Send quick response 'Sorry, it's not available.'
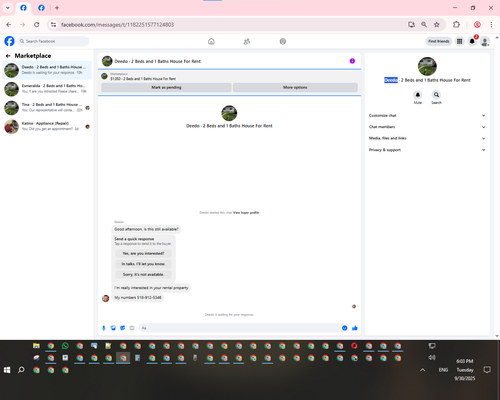 143,274
